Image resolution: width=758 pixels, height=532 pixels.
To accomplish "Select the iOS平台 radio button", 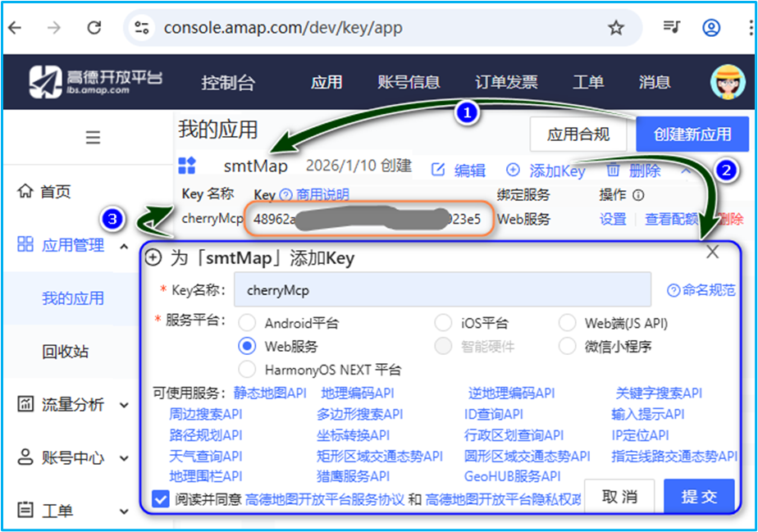I will pyautogui.click(x=443, y=323).
